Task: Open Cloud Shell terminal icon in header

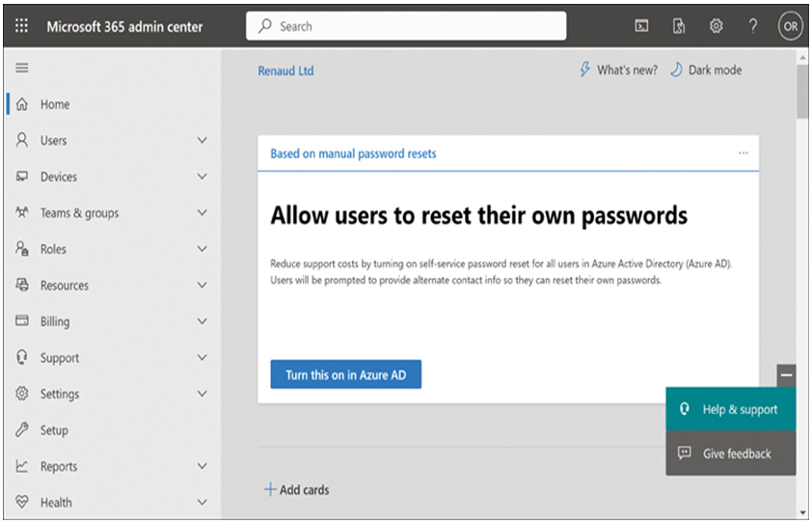Action: tap(641, 26)
